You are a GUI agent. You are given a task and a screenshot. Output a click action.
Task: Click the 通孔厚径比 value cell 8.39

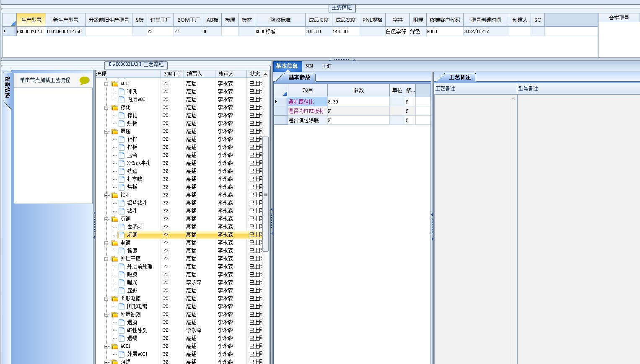(358, 102)
